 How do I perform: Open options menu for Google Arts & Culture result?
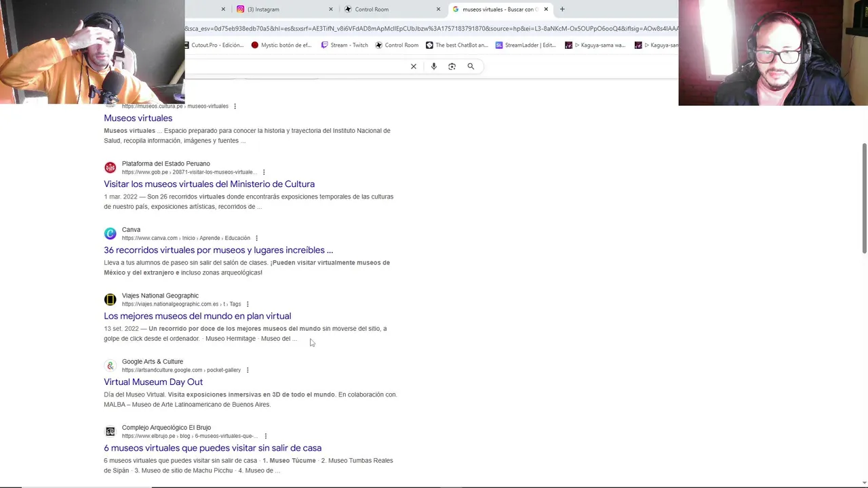[248, 370]
